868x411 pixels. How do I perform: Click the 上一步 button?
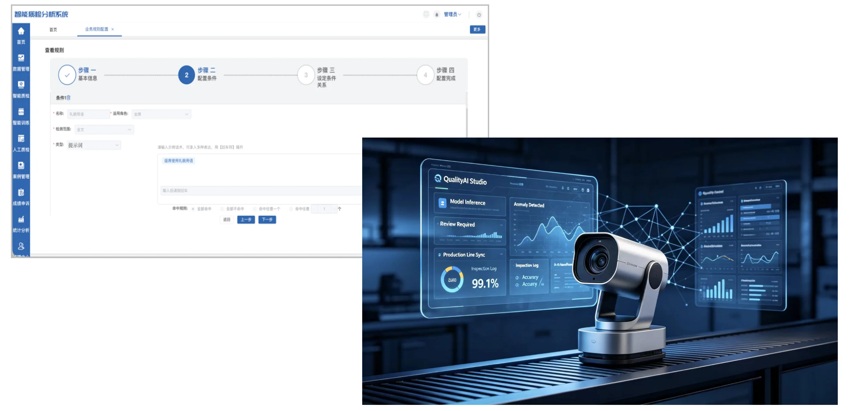[x=246, y=220]
